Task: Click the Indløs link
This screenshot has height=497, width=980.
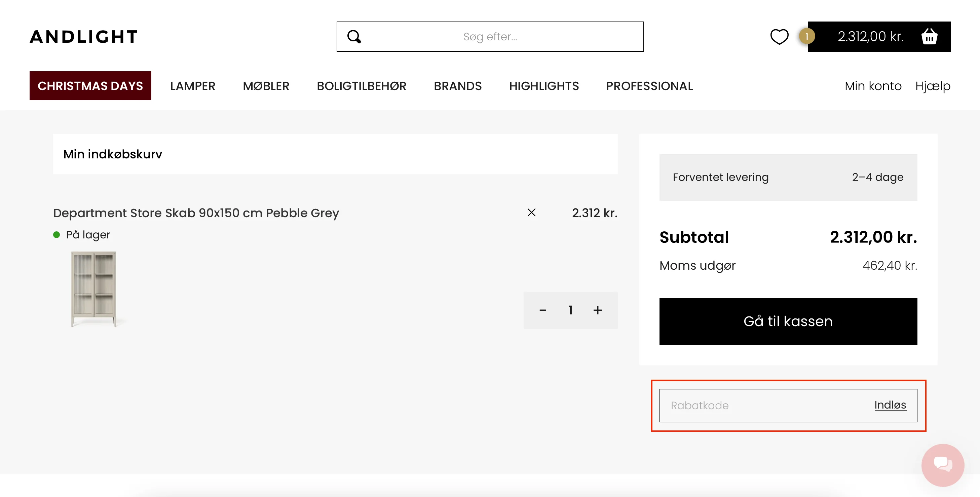Action: point(890,405)
